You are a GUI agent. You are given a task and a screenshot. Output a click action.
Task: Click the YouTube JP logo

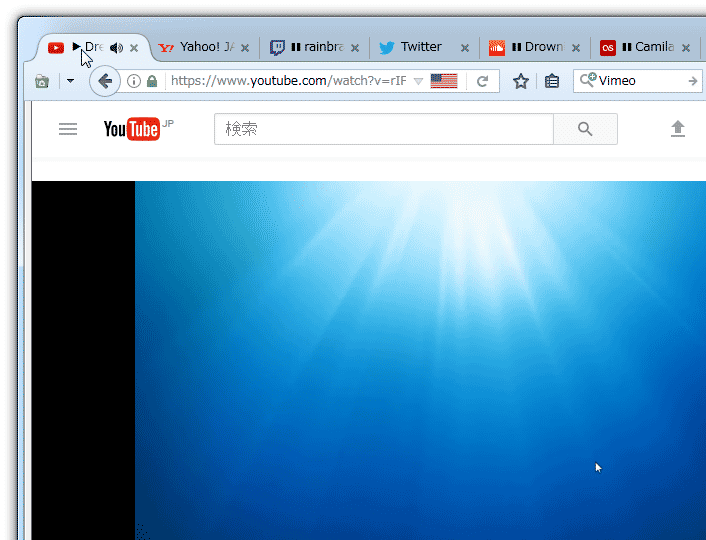138,129
